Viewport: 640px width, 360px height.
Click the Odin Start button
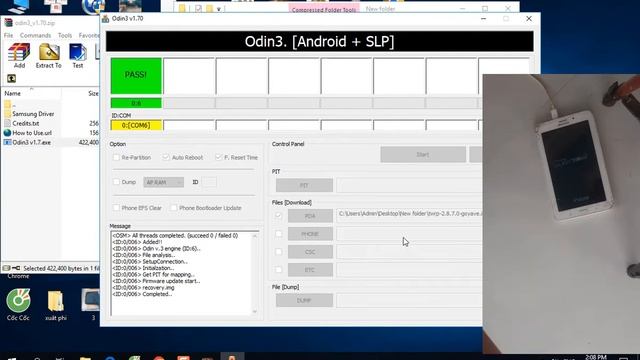tap(423, 155)
